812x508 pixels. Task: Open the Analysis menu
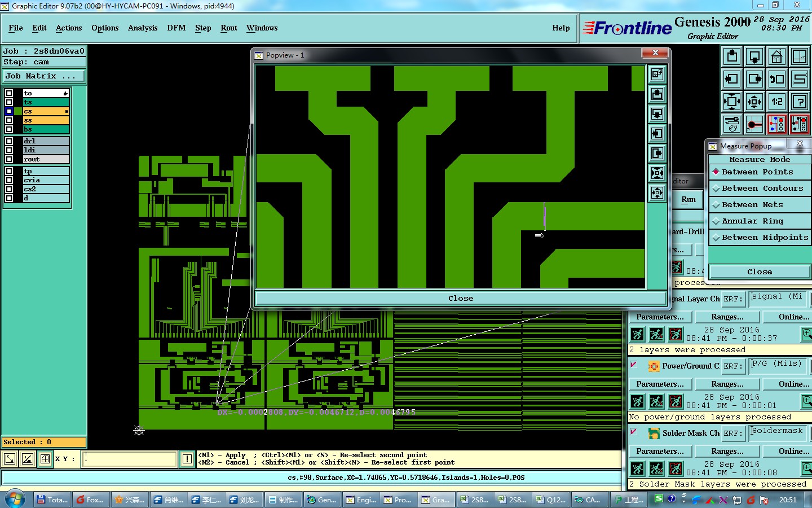[x=143, y=28]
